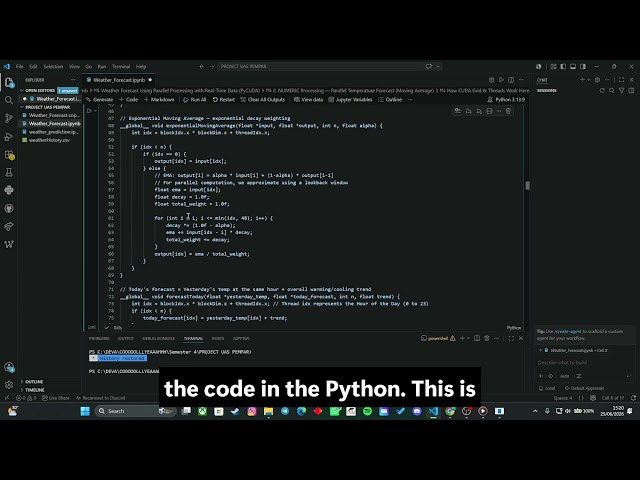Viewport: 640px width, 480px height.
Task: Click the editor vertical scrollbar thumb
Action: (x=527, y=185)
